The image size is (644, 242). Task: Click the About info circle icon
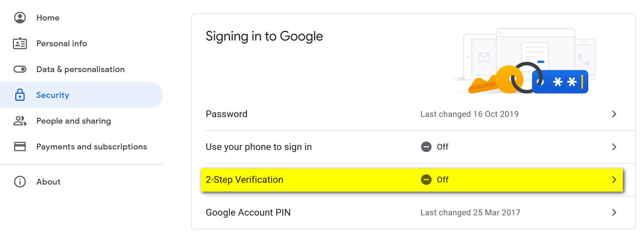20,182
